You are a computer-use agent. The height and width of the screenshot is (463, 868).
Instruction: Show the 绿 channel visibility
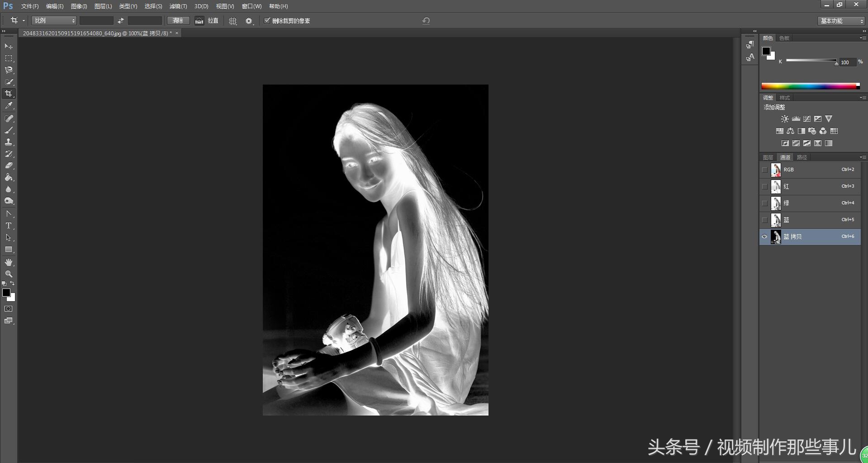point(764,203)
